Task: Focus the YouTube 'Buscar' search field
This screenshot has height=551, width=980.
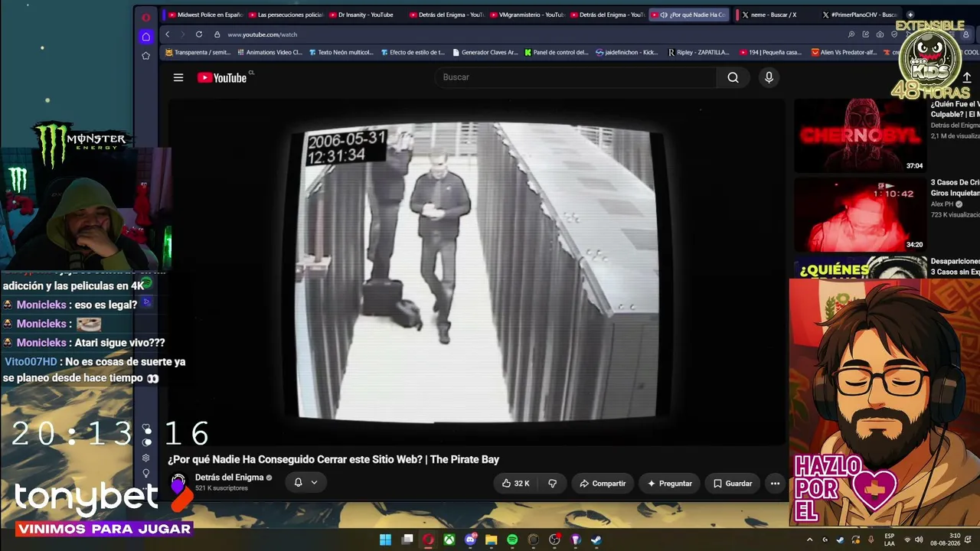Action: click(577, 77)
